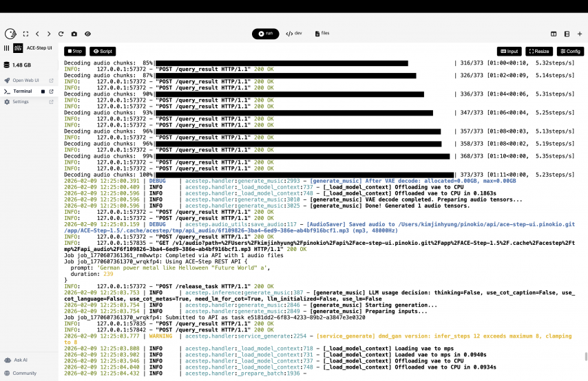Go back with the left arrow
The image size is (588, 381).
tap(37, 33)
